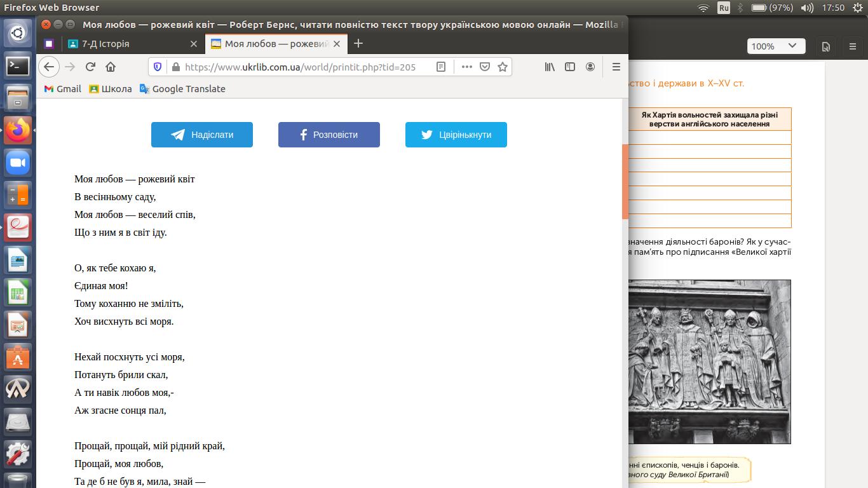
Task: Open the Firefox hamburger menu
Action: pyautogui.click(x=616, y=67)
